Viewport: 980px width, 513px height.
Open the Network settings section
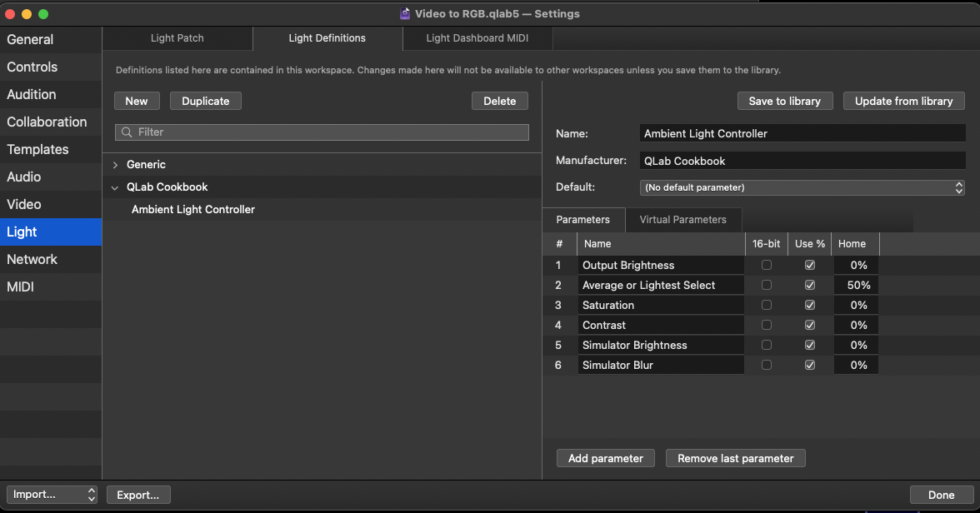[x=32, y=259]
